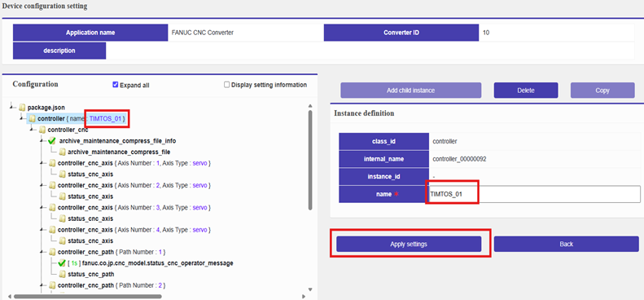Click the Application name header cell
Viewport: 644px width, 300px height.
tap(90, 33)
